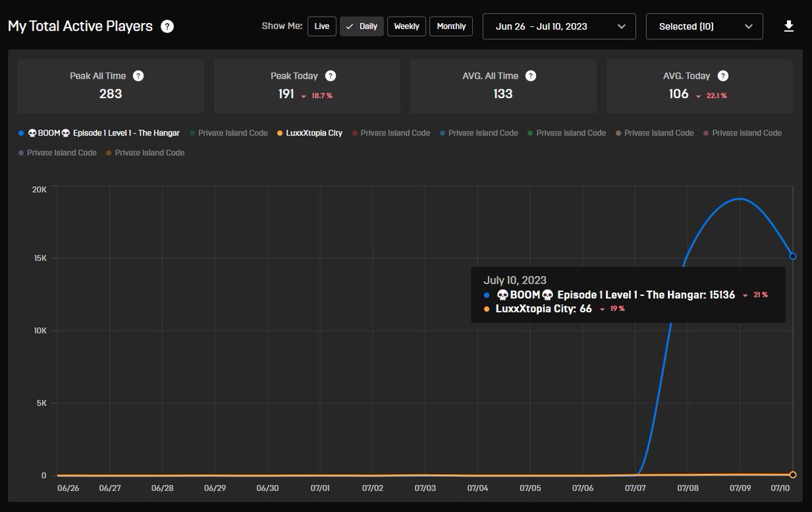The width and height of the screenshot is (812, 512).
Task: Click the 07/01 label on the x-axis
Action: click(320, 488)
